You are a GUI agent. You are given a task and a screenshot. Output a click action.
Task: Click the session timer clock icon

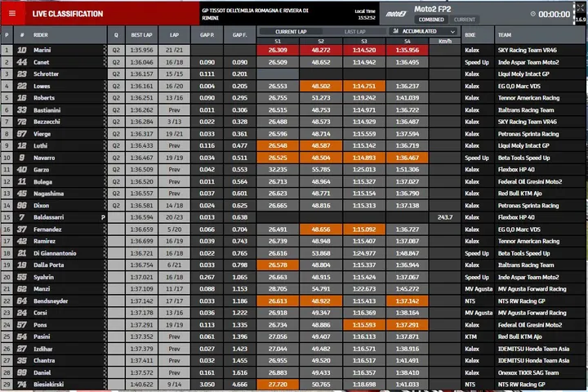pos(532,14)
